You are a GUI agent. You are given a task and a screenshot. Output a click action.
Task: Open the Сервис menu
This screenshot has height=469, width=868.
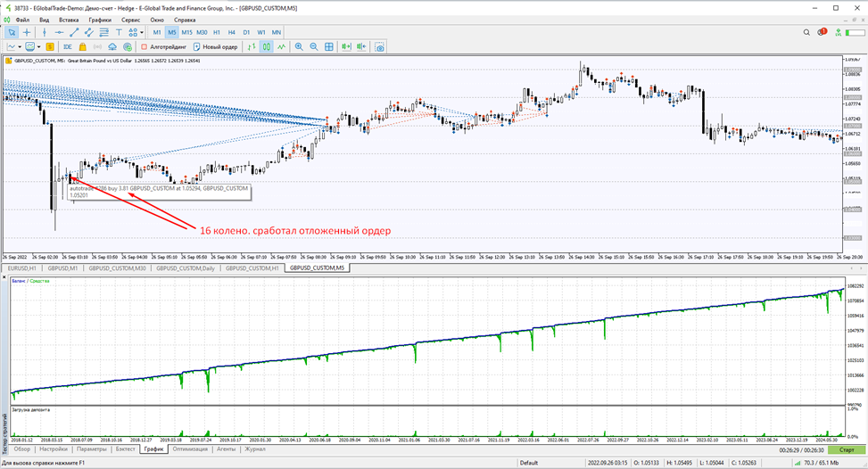[130, 20]
